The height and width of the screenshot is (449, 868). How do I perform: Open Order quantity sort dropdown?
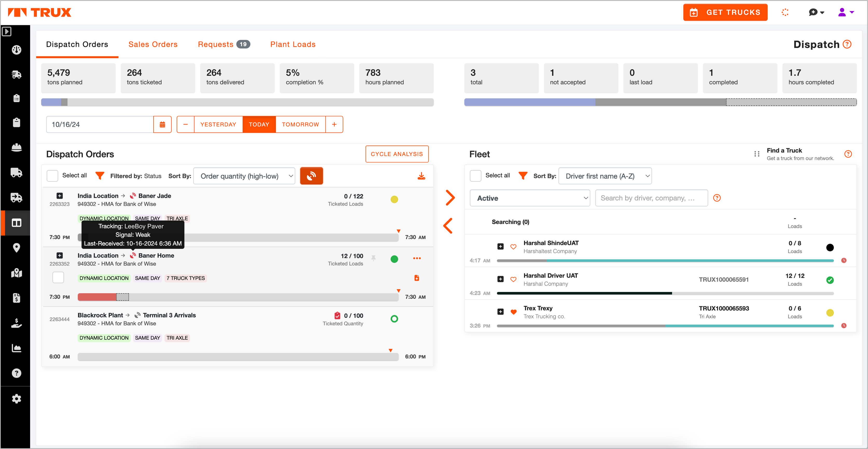coord(244,176)
